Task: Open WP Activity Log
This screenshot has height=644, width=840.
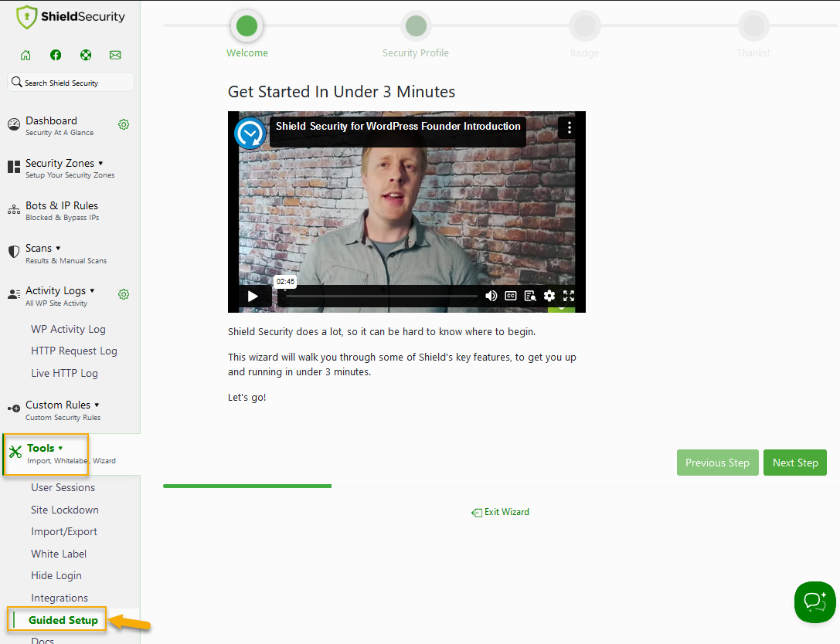Action: click(x=68, y=329)
